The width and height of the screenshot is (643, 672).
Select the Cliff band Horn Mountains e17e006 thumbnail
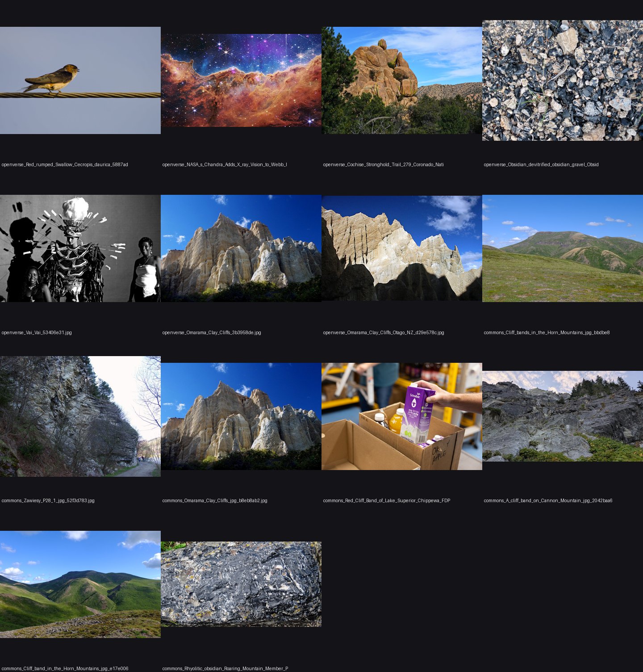[x=80, y=584]
